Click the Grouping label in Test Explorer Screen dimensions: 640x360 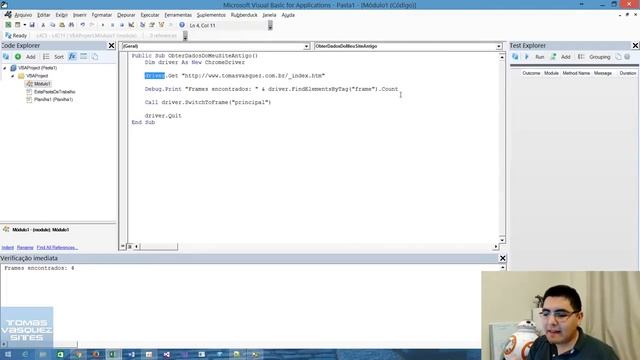coord(600,57)
